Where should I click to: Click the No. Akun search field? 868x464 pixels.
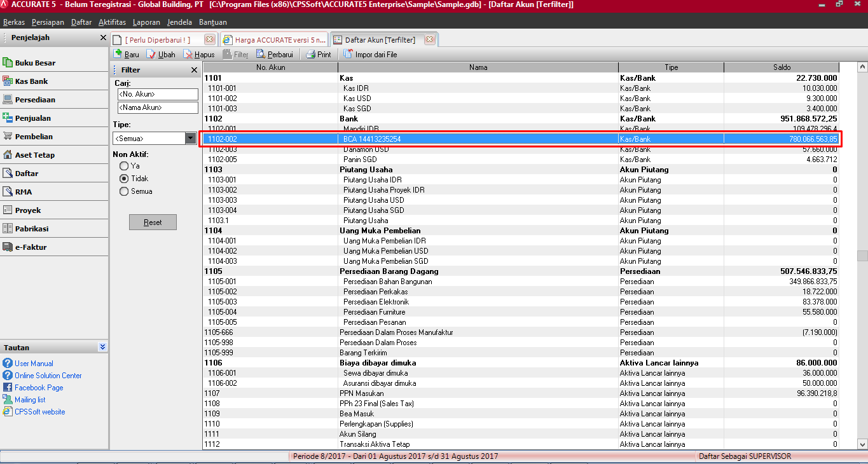tap(158, 94)
